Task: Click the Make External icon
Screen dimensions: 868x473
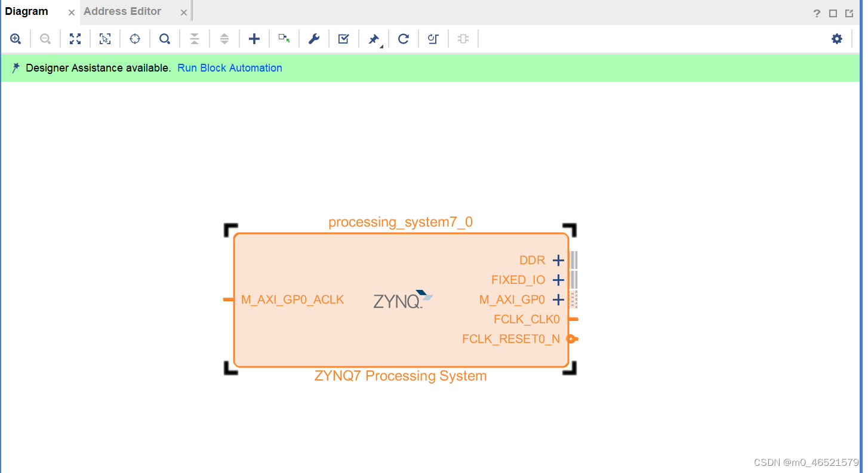Action: pos(284,38)
